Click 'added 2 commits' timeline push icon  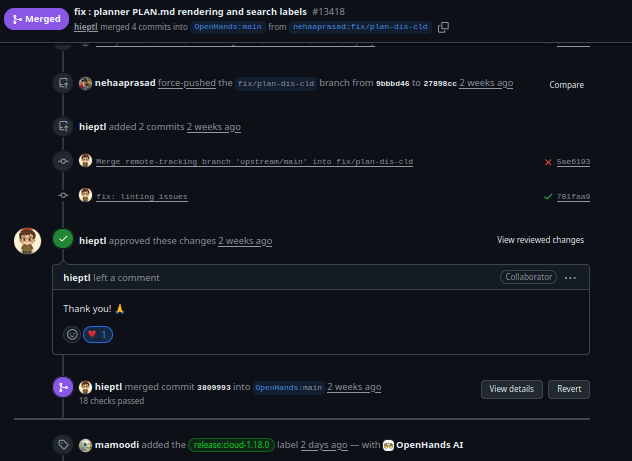tap(63, 127)
